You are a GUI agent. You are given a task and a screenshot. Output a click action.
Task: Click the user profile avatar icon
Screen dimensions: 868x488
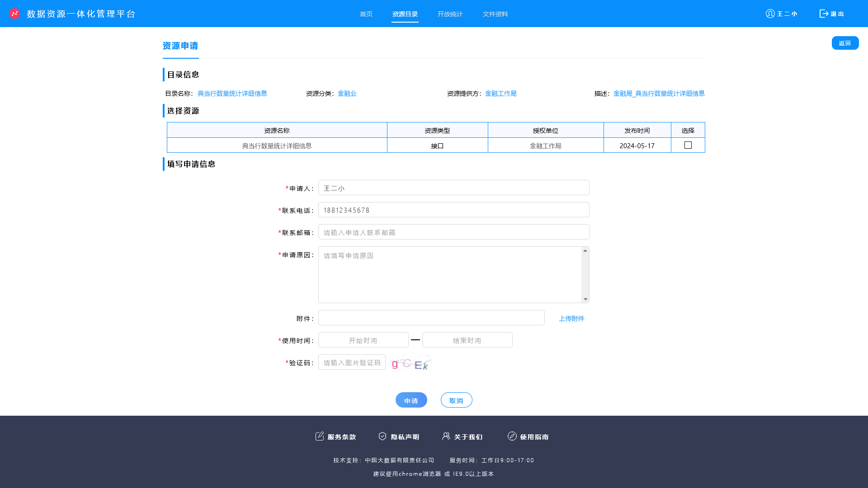click(x=770, y=14)
